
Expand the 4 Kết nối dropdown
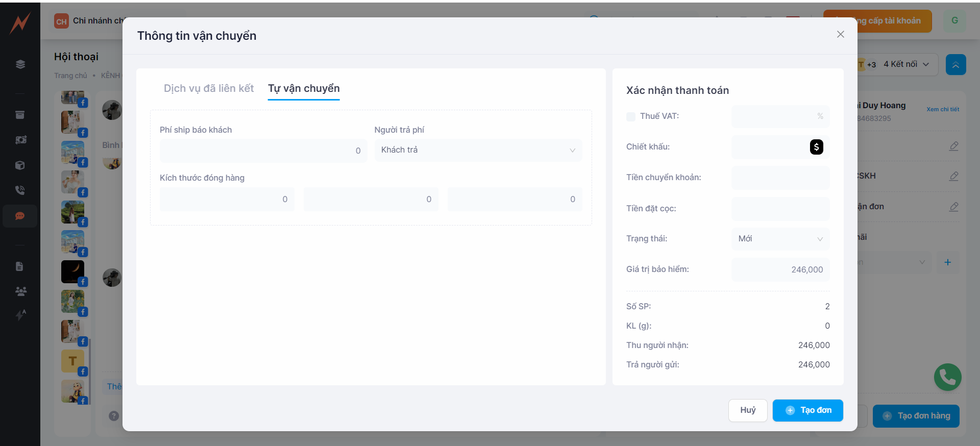(905, 64)
